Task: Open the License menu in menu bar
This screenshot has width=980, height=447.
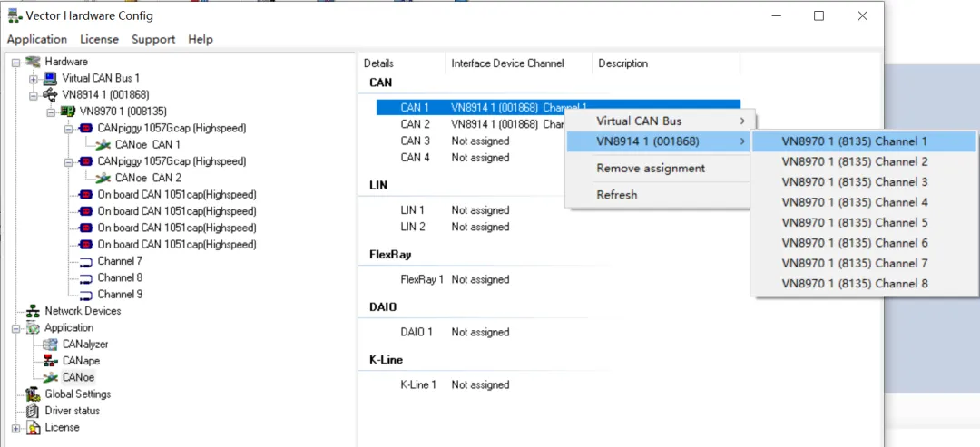Action: [x=100, y=39]
